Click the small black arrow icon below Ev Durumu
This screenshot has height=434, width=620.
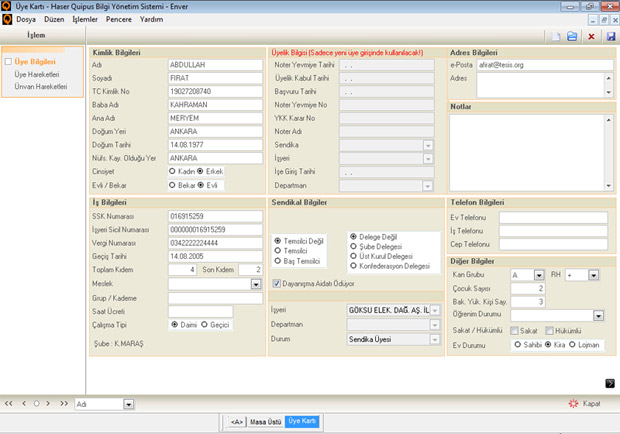pyautogui.click(x=609, y=383)
